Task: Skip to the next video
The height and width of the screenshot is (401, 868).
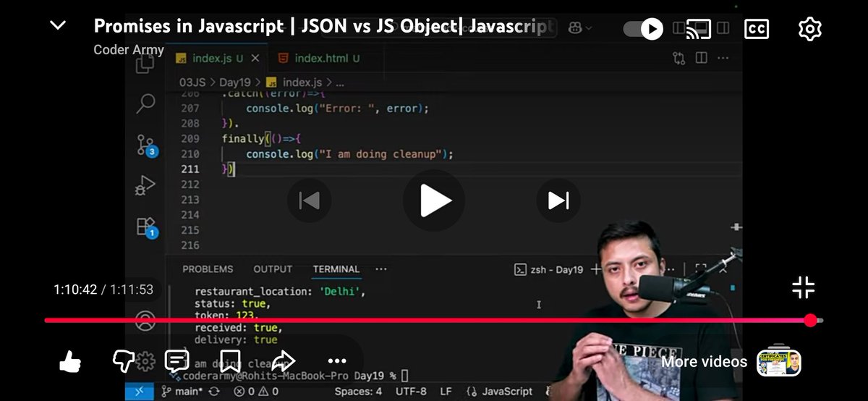Action: click(558, 200)
